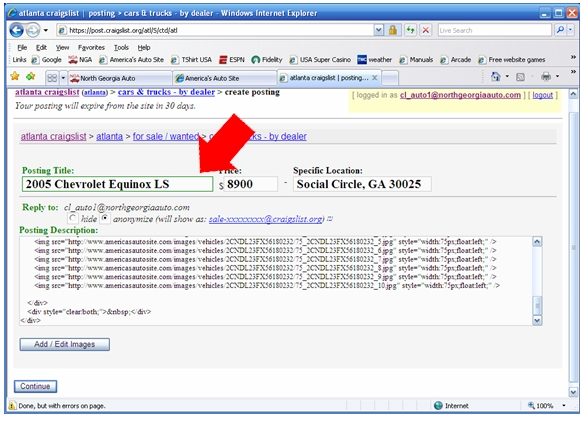Expand the address bar history dropdown
This screenshot has height=421, width=587.
[x=379, y=30]
